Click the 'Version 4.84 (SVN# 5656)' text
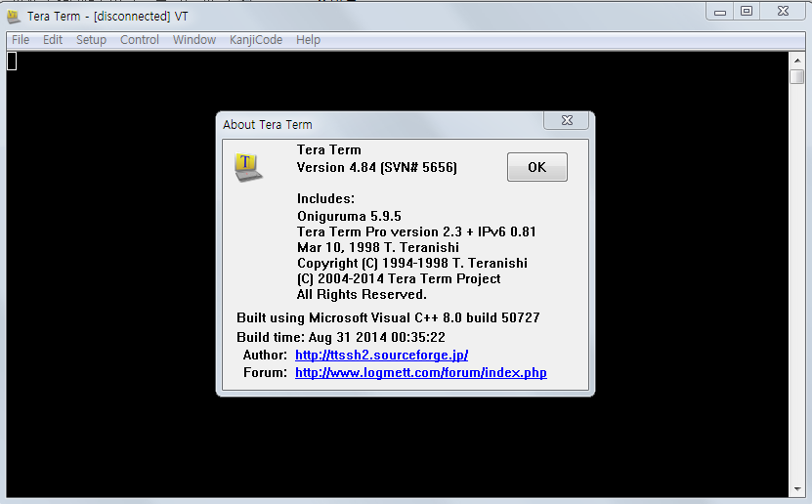This screenshot has width=812, height=504. pos(377,168)
